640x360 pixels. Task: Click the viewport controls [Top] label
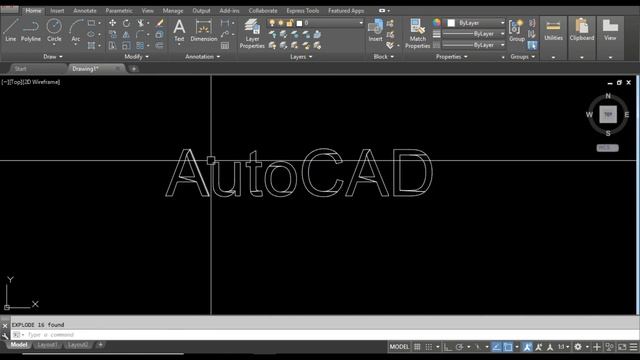point(16,82)
